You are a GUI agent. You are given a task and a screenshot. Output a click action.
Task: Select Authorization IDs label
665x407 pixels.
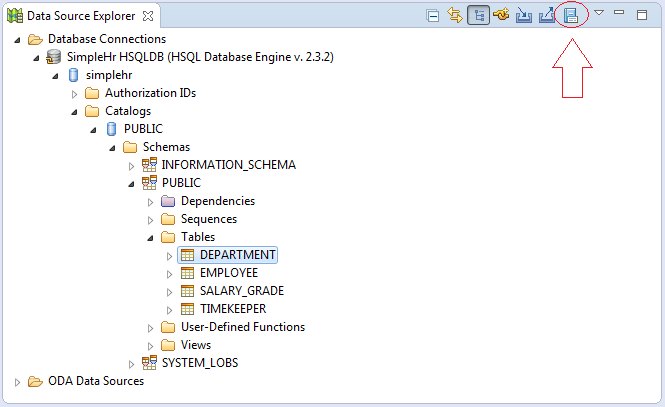[151, 93]
